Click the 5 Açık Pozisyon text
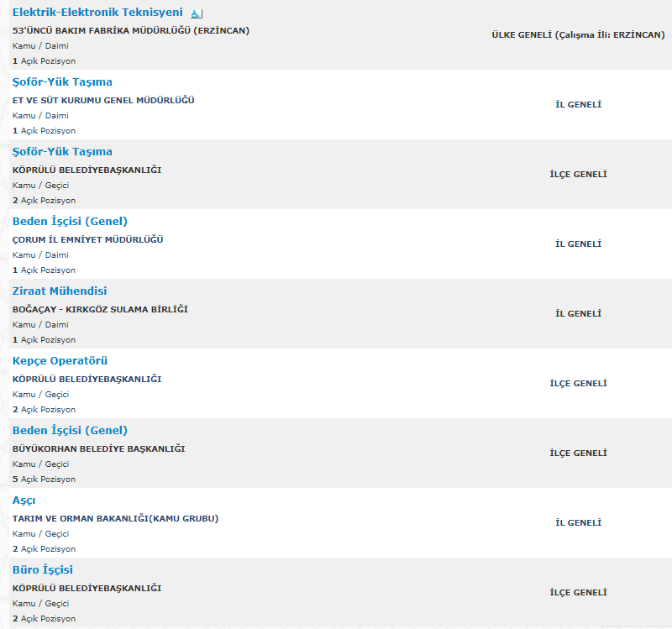 pyautogui.click(x=44, y=479)
